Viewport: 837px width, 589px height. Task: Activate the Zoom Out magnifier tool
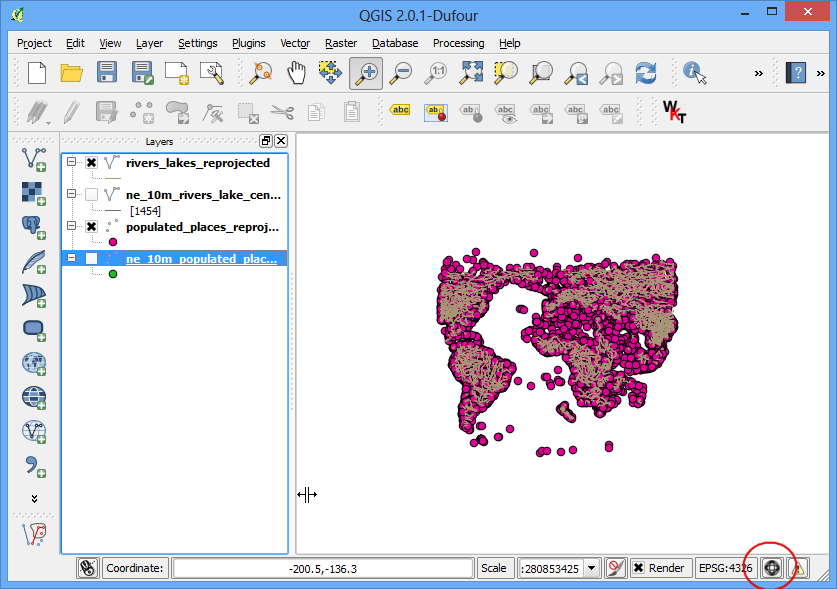[401, 73]
